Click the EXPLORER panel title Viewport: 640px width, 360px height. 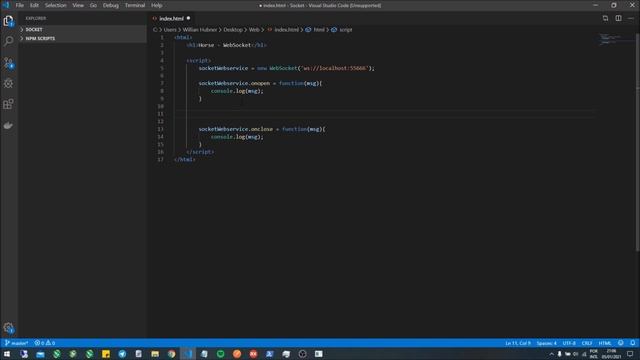click(x=36, y=18)
